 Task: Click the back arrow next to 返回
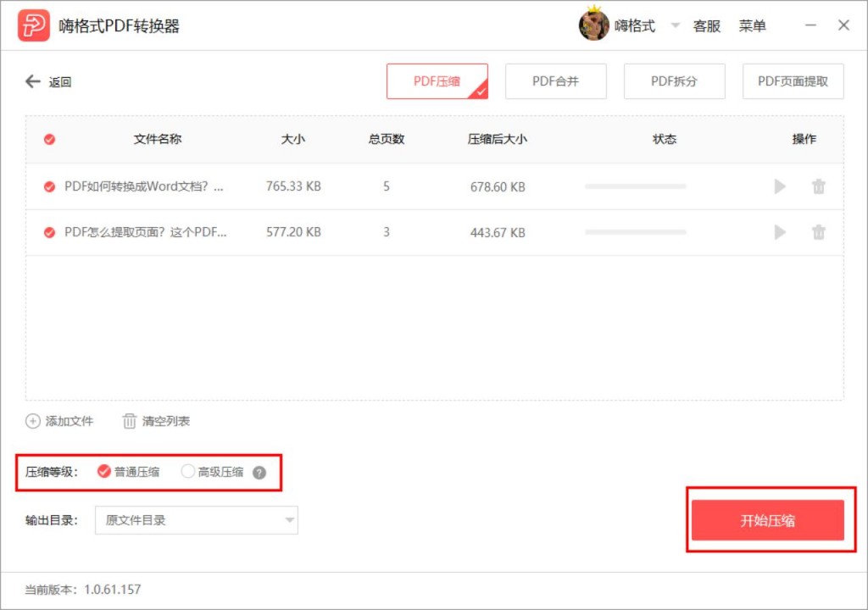(x=33, y=82)
